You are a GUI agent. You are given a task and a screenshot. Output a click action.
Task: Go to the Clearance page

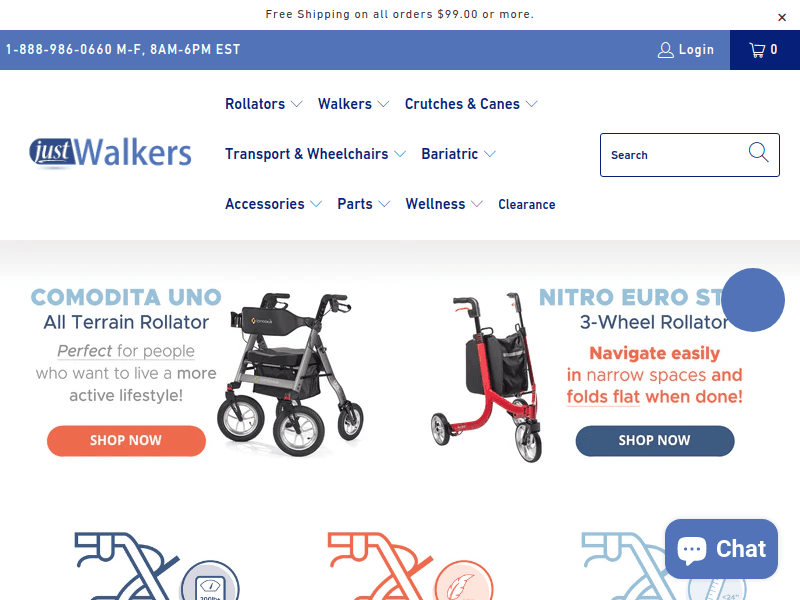click(527, 205)
